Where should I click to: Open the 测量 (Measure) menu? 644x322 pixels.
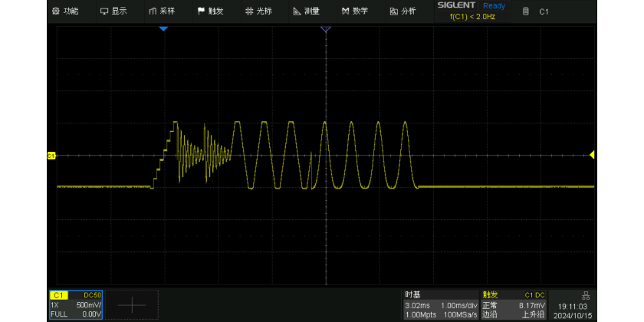coord(307,11)
